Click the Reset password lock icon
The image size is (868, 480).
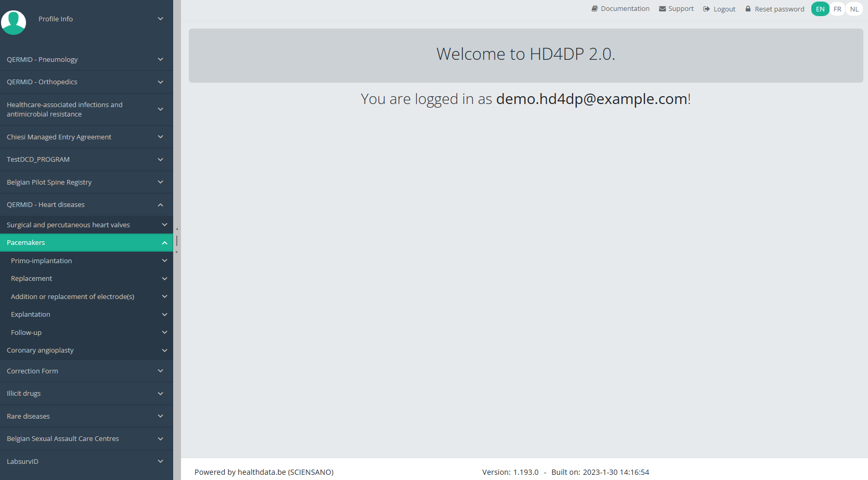pos(748,9)
